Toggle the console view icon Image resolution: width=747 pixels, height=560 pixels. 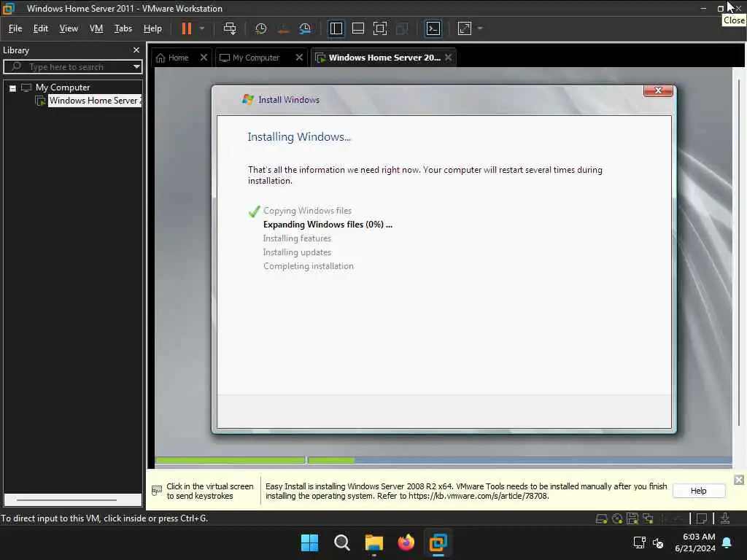433,28
